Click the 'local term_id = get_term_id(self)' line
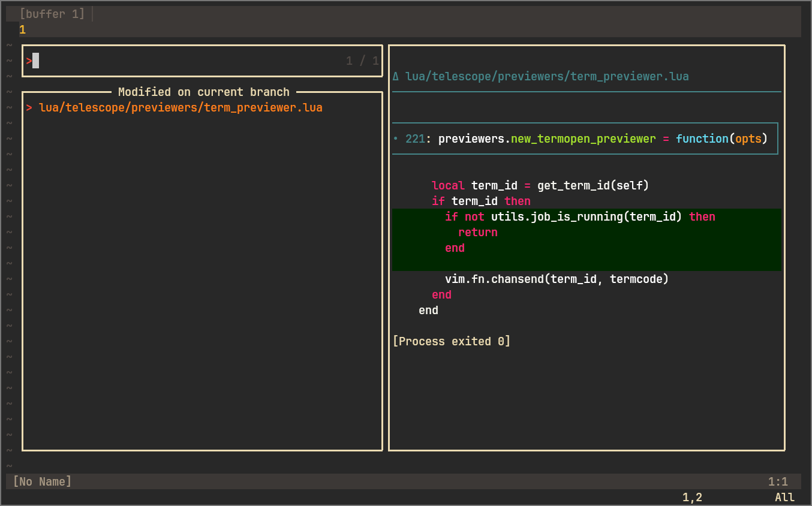 [x=540, y=186]
